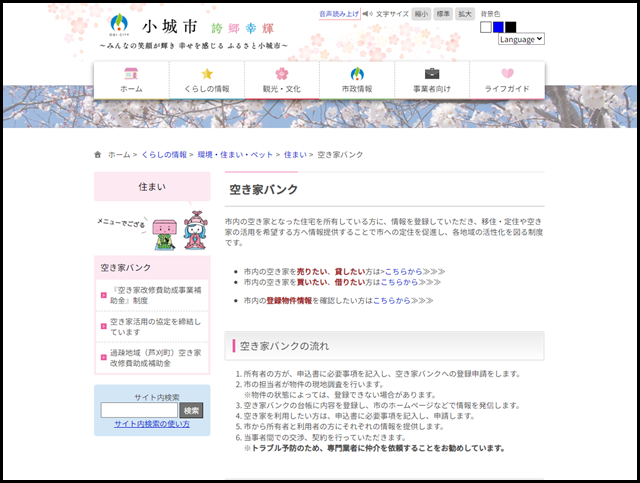Open 住まい breadcrumb link
The image size is (640, 483).
pos(295,154)
